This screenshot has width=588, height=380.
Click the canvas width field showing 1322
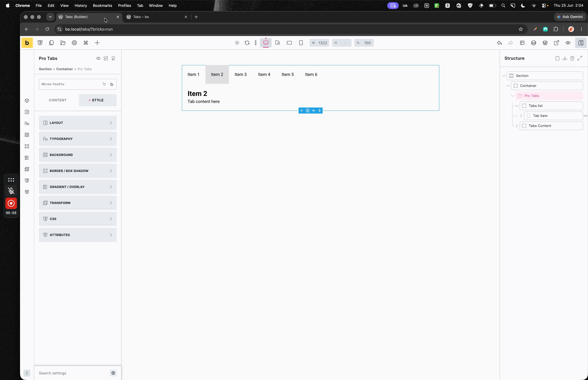[319, 43]
